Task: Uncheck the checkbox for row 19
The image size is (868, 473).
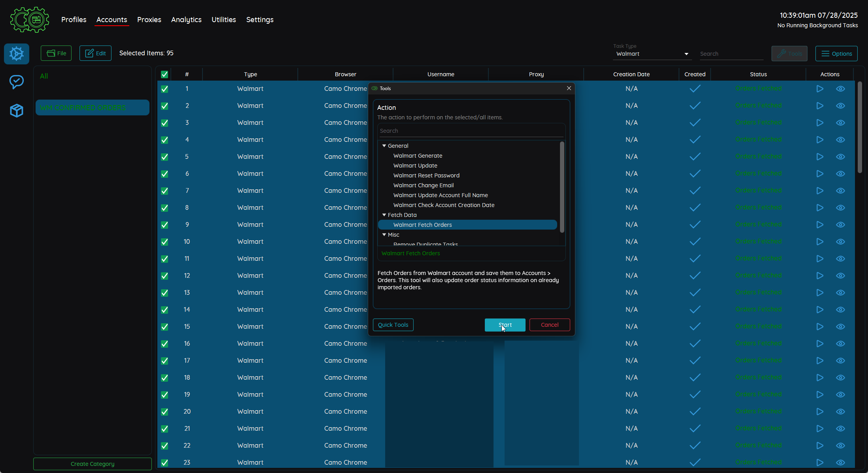Action: pyautogui.click(x=165, y=395)
